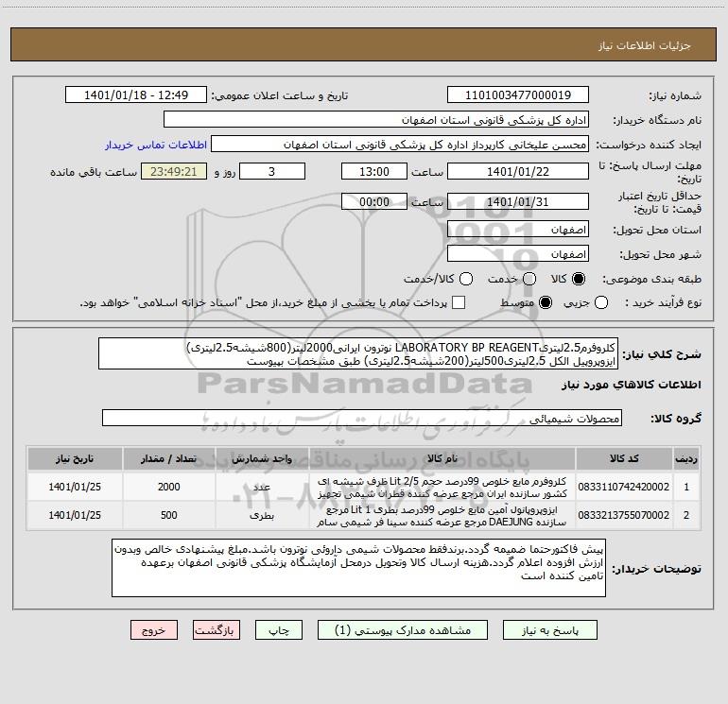Click the اطلاعات کالاهای مورد نیاز section heading
Image resolution: width=728 pixels, height=704 pixels.
[632, 385]
